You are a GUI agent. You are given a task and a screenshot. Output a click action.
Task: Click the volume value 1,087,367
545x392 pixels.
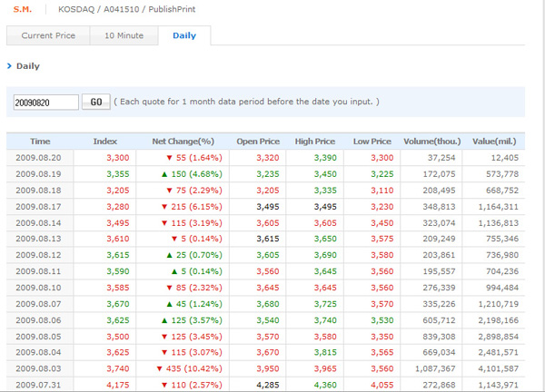[435, 368]
